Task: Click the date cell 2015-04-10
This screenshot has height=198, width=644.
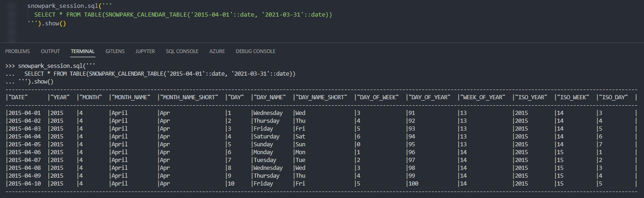Action: pos(24,183)
